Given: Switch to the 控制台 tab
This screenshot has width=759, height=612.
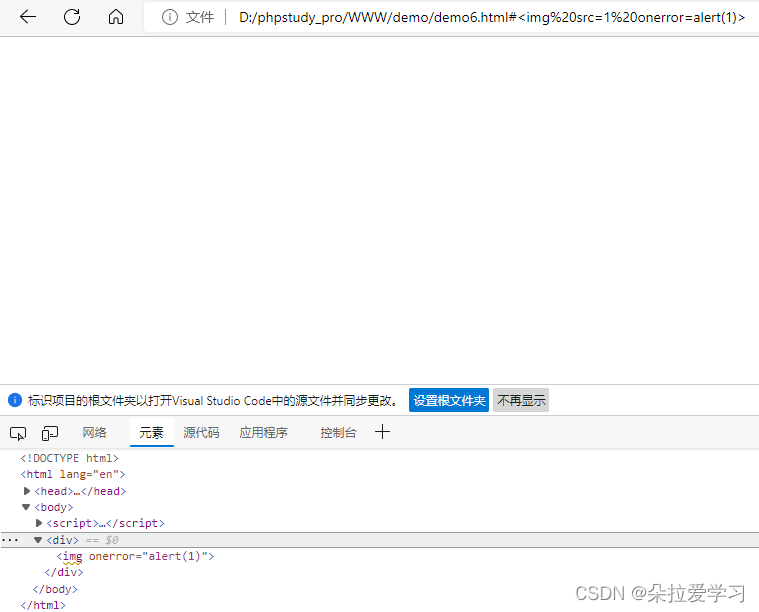Looking at the screenshot, I should point(338,433).
